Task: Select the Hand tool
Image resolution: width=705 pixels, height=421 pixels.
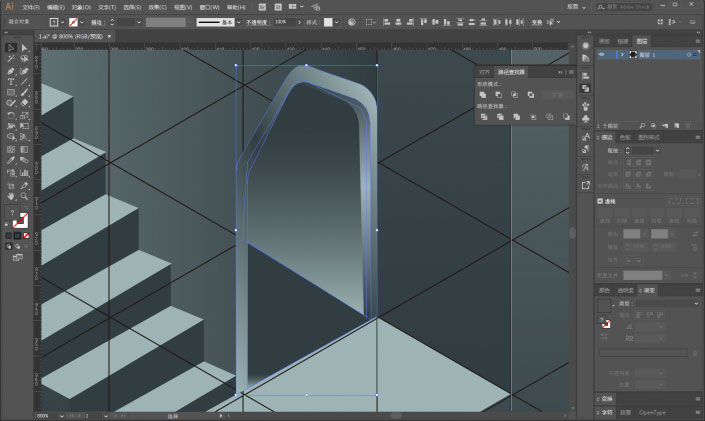Action: point(11,197)
